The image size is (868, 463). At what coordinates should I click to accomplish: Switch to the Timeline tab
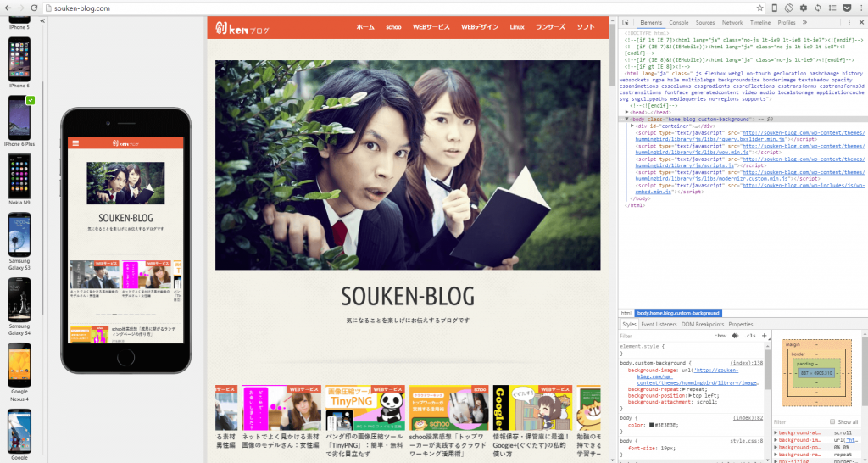760,23
